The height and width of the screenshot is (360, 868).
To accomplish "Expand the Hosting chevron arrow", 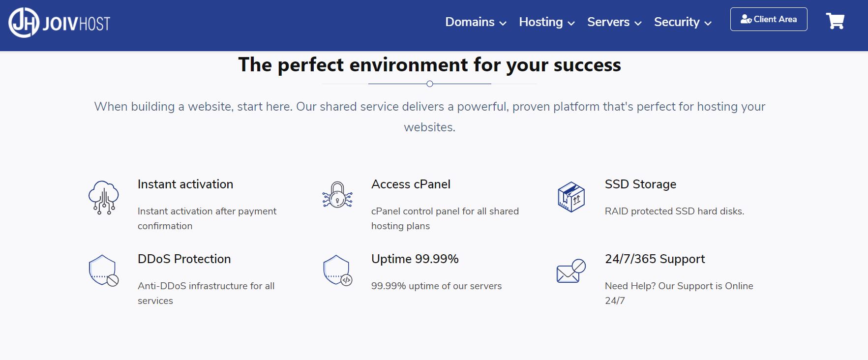I will 571,23.
